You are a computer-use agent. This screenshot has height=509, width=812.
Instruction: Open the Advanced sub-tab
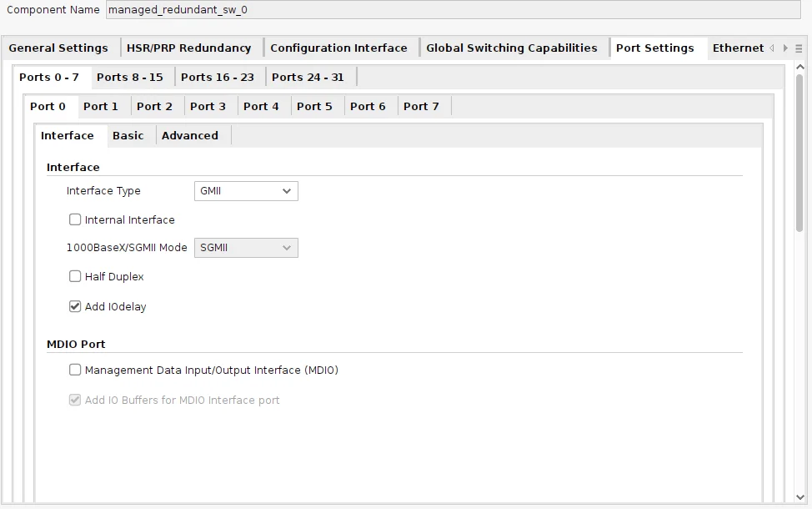click(190, 136)
